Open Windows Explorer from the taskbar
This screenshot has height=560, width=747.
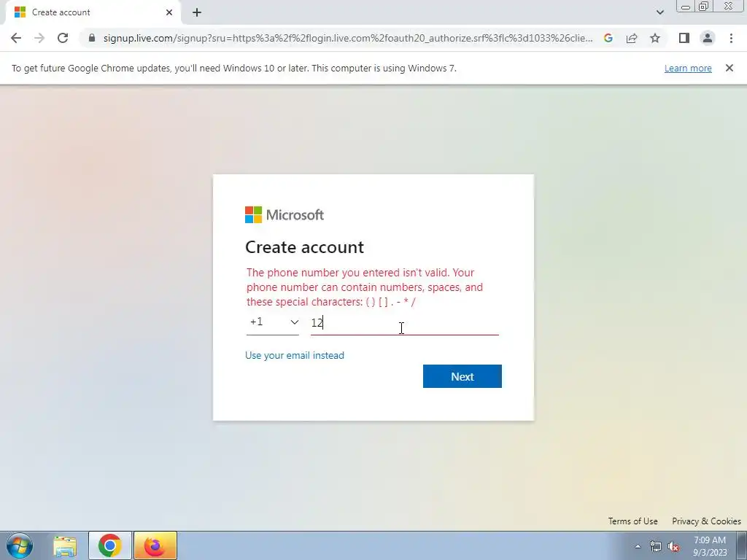tap(65, 545)
